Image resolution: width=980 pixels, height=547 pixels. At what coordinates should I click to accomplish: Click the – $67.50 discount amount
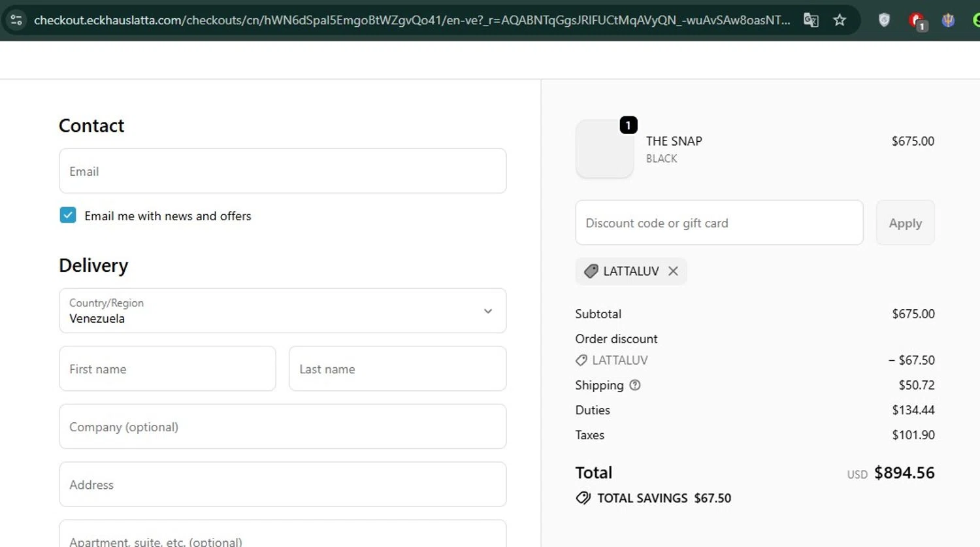[x=911, y=360]
